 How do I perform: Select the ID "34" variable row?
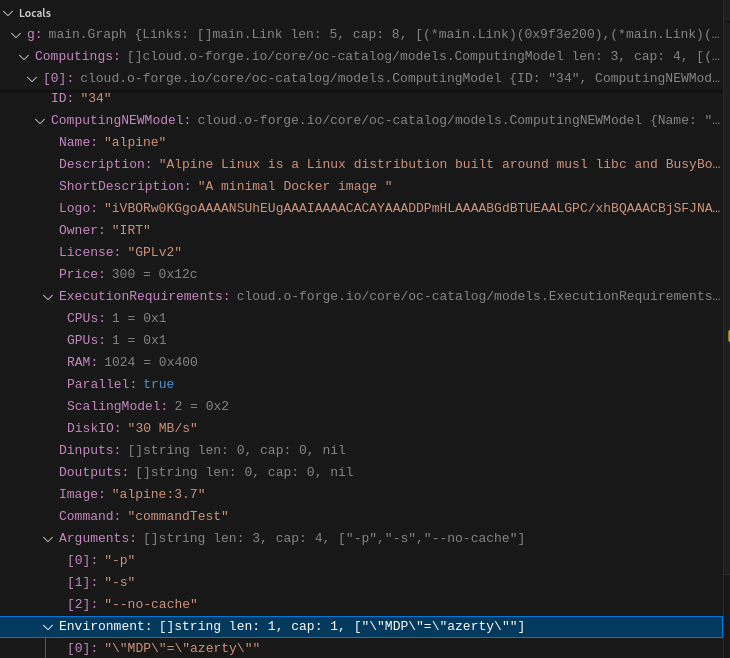point(81,98)
